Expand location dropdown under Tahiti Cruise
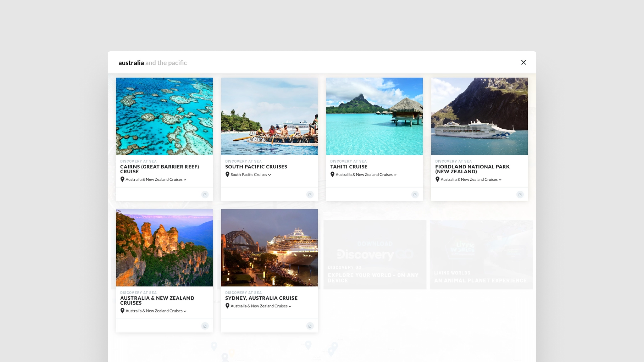644x362 pixels. point(395,175)
